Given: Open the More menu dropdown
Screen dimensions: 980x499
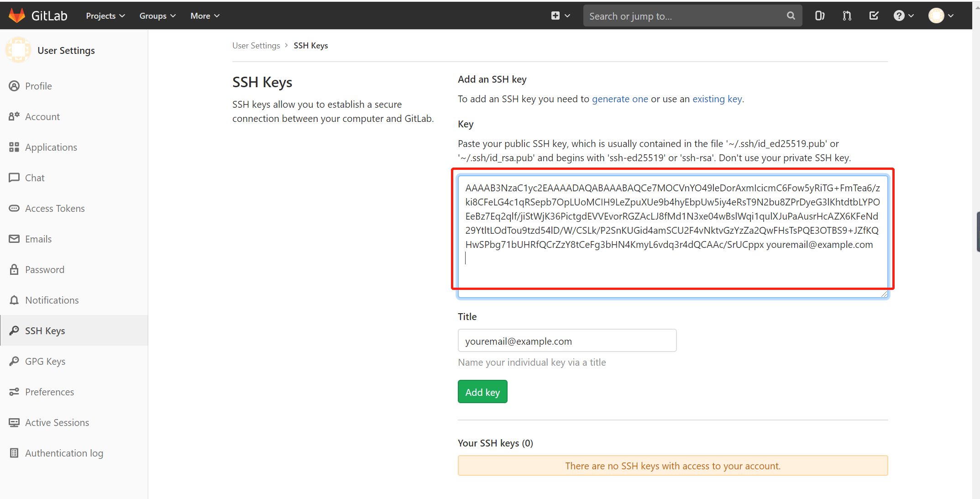Looking at the screenshot, I should tap(205, 16).
